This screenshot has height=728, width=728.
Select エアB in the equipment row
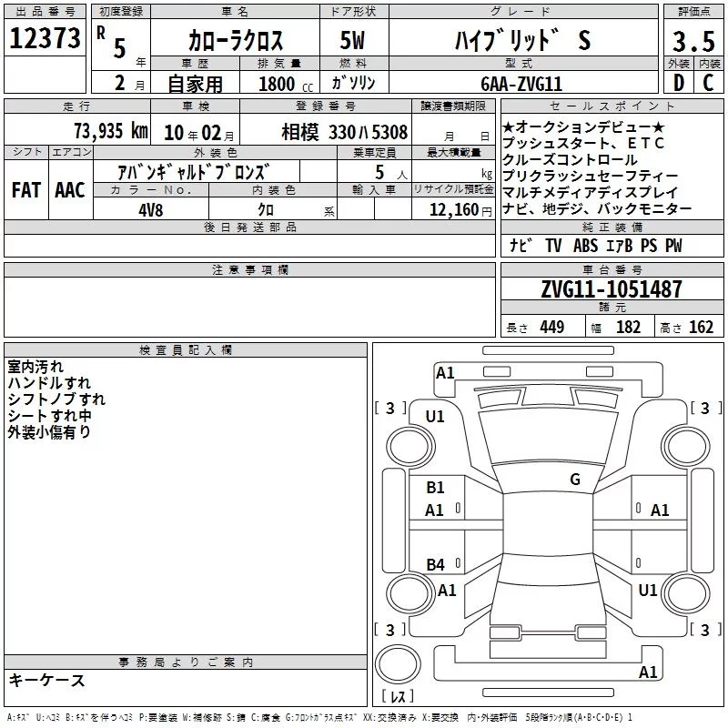(x=620, y=246)
